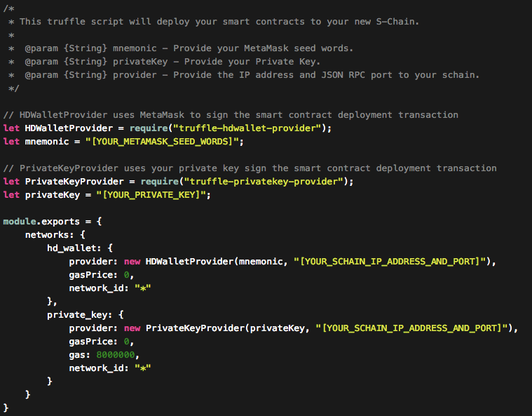Click HDWalletProvider constructor call in provider line
This screenshot has width=532, height=416.
click(x=189, y=262)
